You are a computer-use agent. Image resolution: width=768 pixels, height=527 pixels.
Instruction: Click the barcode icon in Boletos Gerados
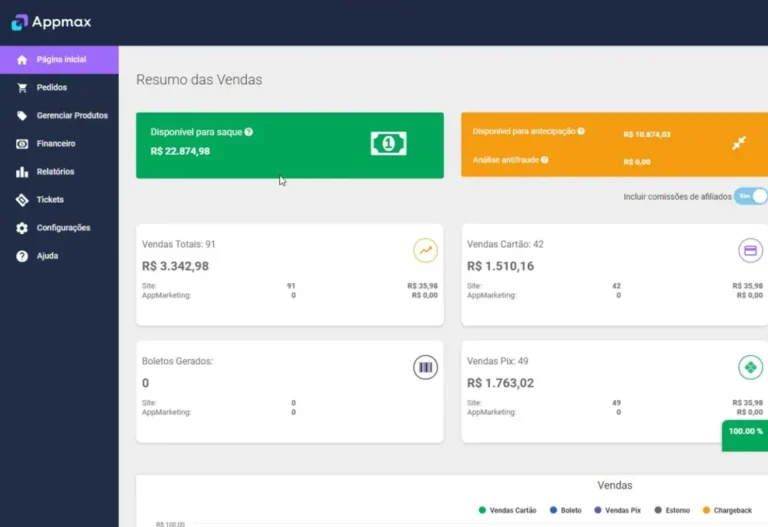426,368
